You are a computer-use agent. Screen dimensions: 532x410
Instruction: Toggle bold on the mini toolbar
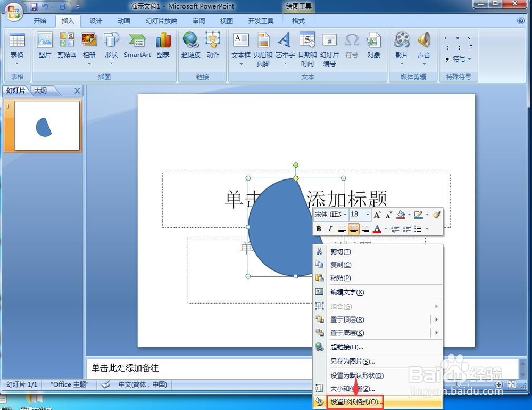[318, 228]
